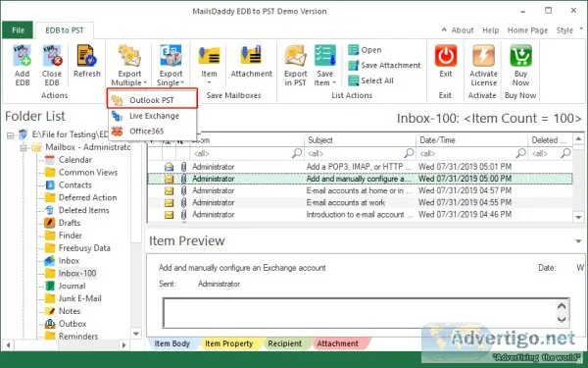
Task: Select email 'E-mail accounts at work'
Action: coord(360,202)
